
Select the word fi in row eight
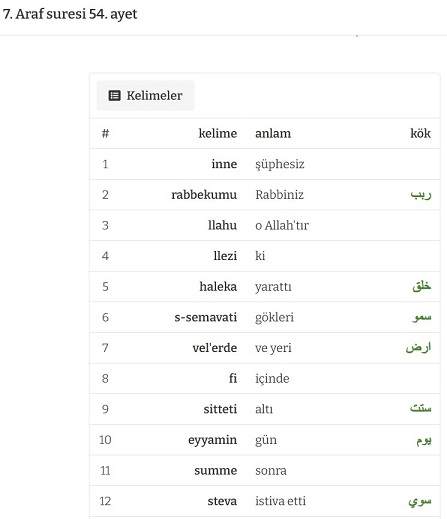pyautogui.click(x=233, y=378)
